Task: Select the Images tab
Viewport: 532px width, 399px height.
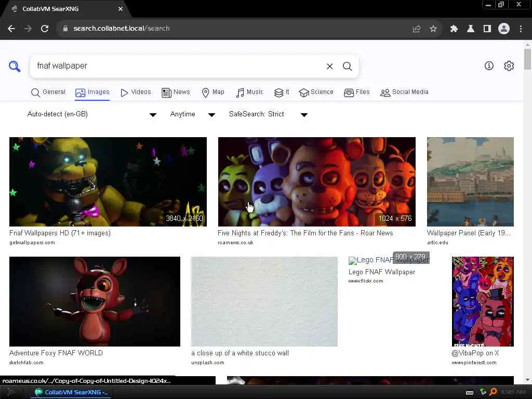Action: 92,92
